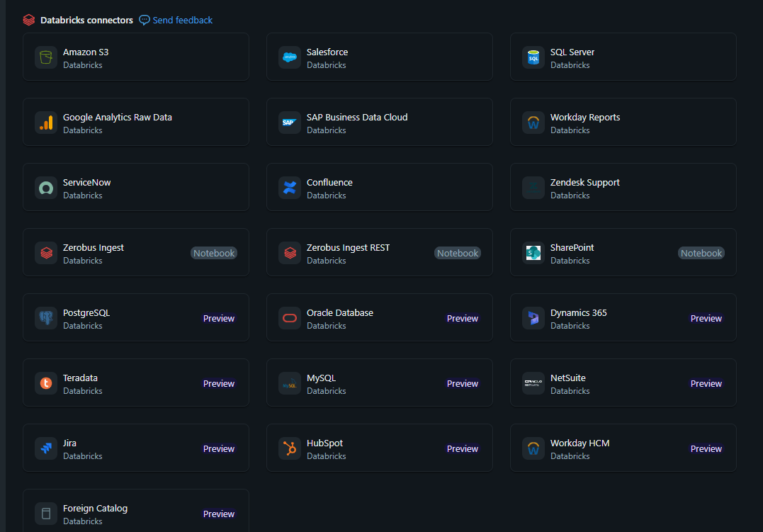Click the Salesforce cloud icon
The height and width of the screenshot is (532, 763).
click(290, 57)
